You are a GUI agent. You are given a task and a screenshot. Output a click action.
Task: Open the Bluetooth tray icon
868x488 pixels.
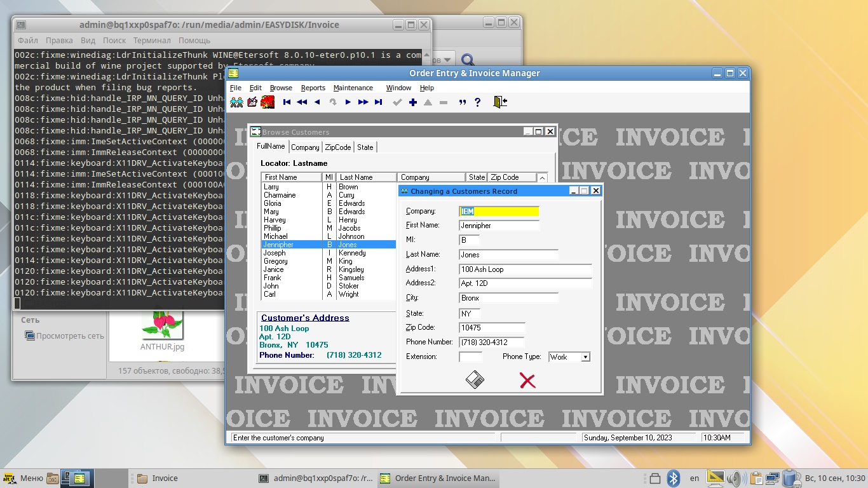click(x=674, y=478)
